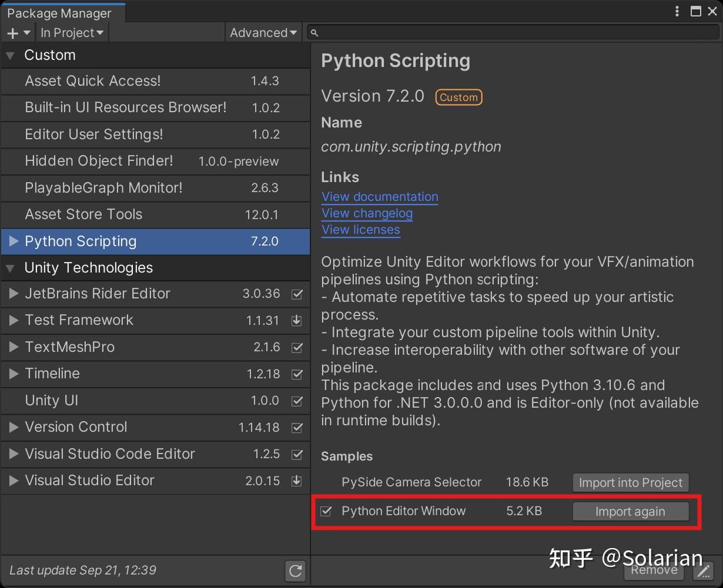The image size is (723, 588).
Task: Refresh the package list with the reload icon
Action: tap(295, 570)
